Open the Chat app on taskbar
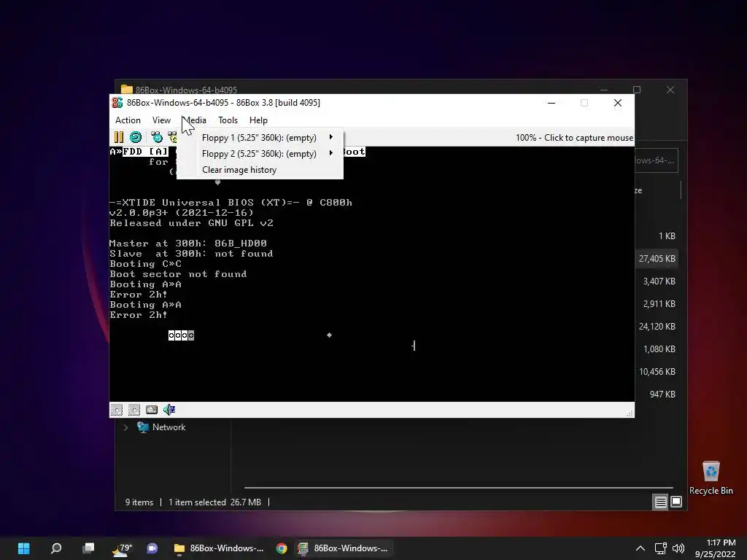This screenshot has height=560, width=747. [152, 548]
